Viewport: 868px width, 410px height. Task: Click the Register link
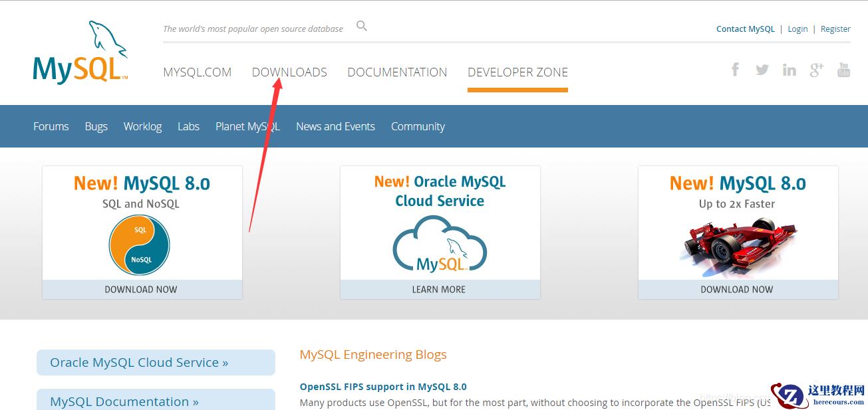pos(835,29)
